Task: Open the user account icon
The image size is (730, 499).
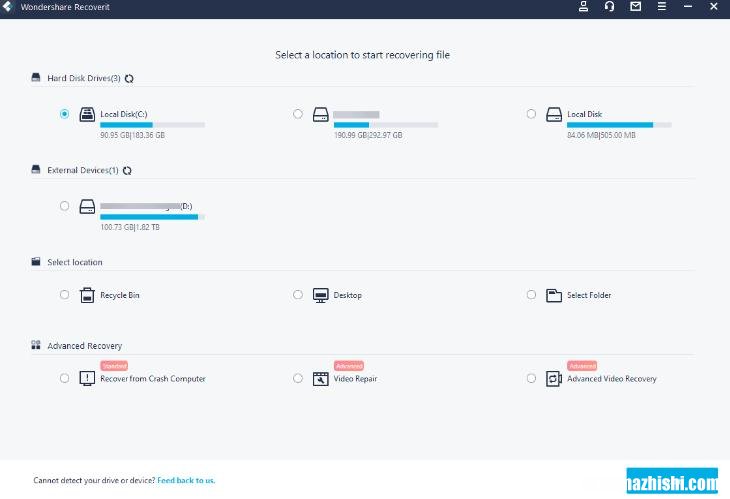Action: click(583, 7)
